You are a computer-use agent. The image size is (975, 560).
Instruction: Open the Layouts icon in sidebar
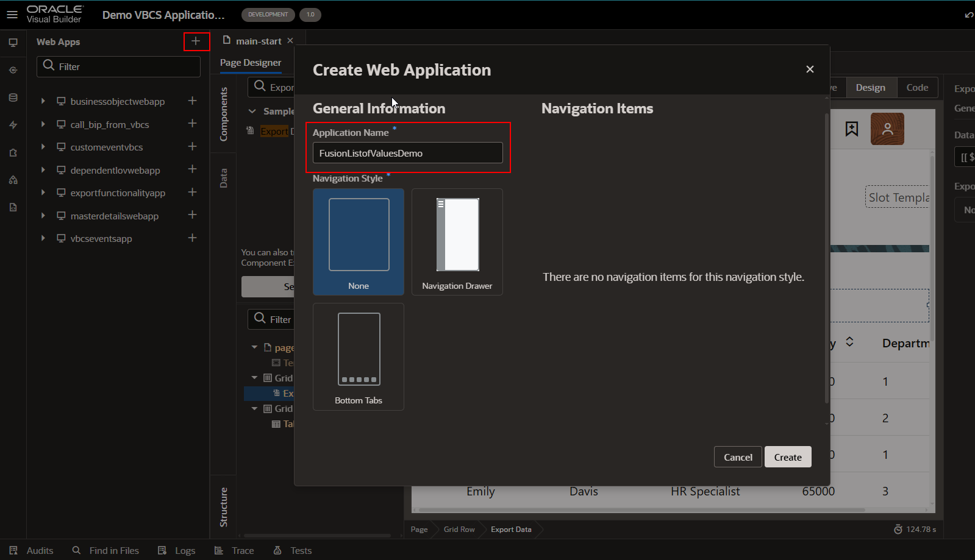13,180
